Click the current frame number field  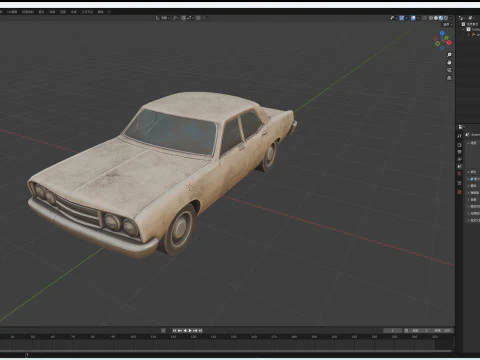(x=393, y=330)
